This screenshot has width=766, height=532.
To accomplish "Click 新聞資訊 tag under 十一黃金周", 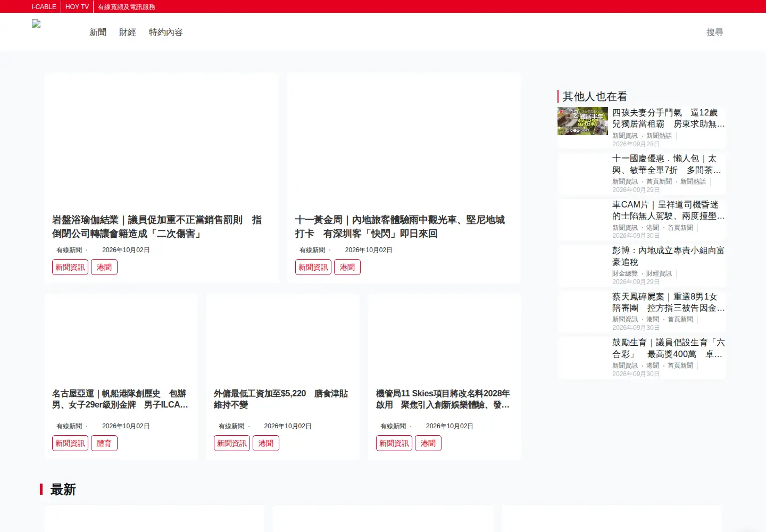I will [313, 267].
